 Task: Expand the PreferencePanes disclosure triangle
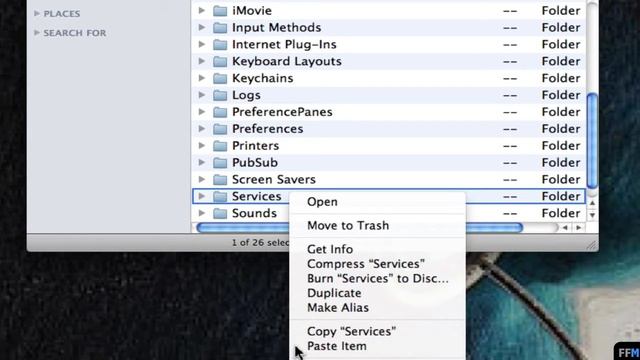pos(202,111)
